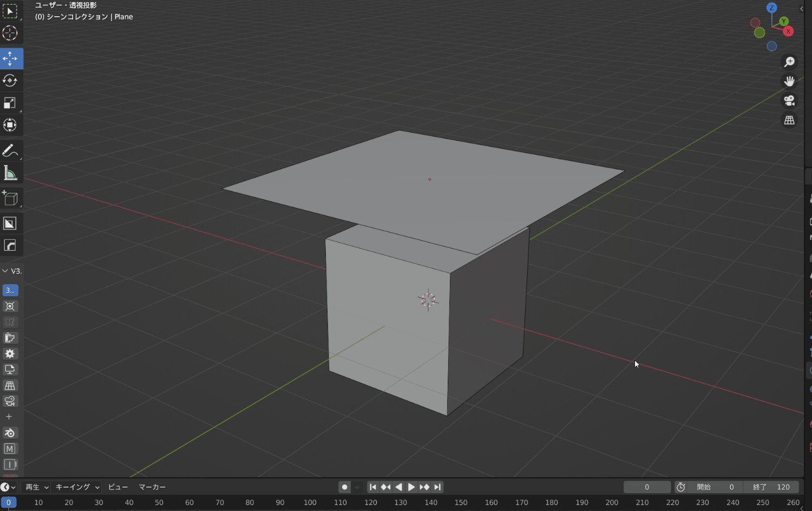The width and height of the screenshot is (812, 511).
Task: Click the crossed-circle sidebar icon
Action: 10,306
